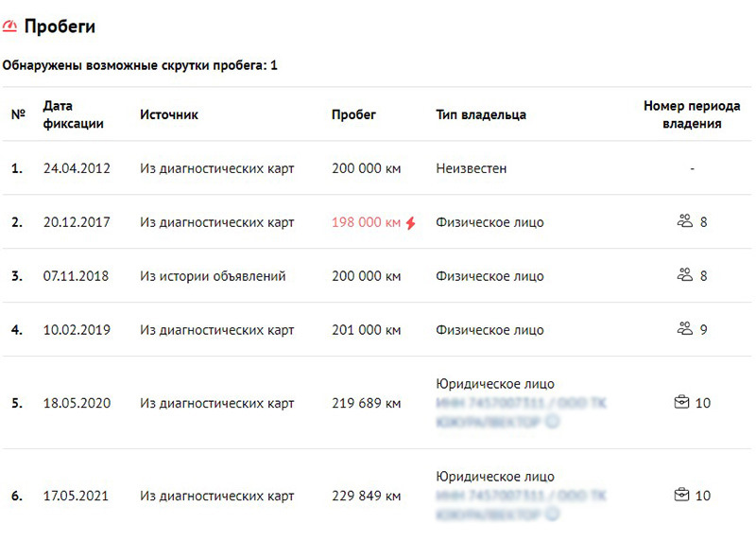Click the red lightning bolt rollback icon
Viewport: 756px width, 541px height.
click(x=411, y=223)
